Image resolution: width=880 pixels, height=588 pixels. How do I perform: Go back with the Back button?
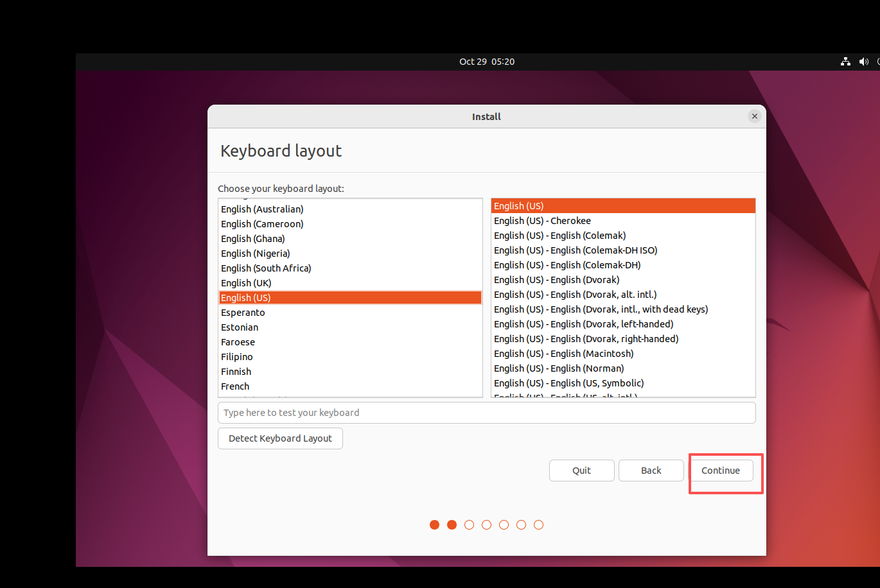tap(651, 471)
